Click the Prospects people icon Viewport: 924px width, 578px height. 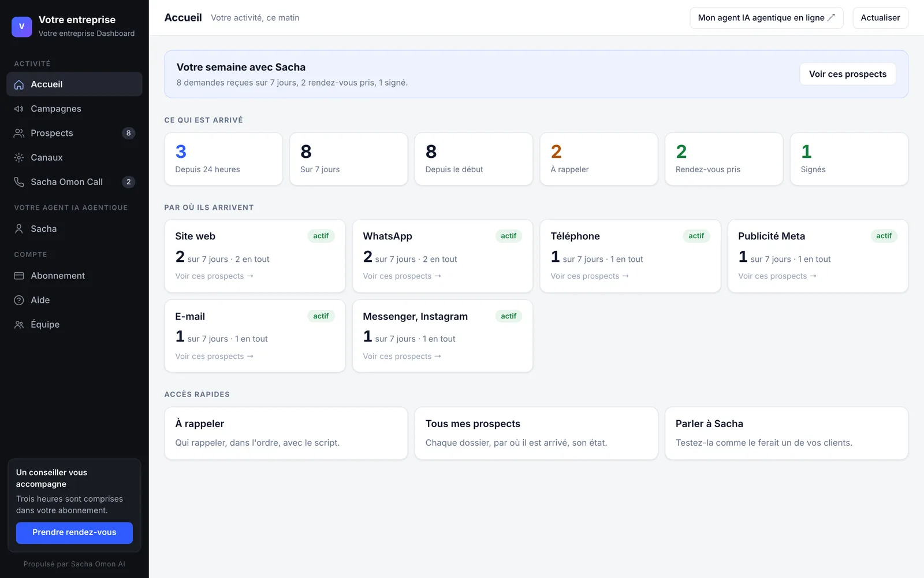(x=19, y=133)
